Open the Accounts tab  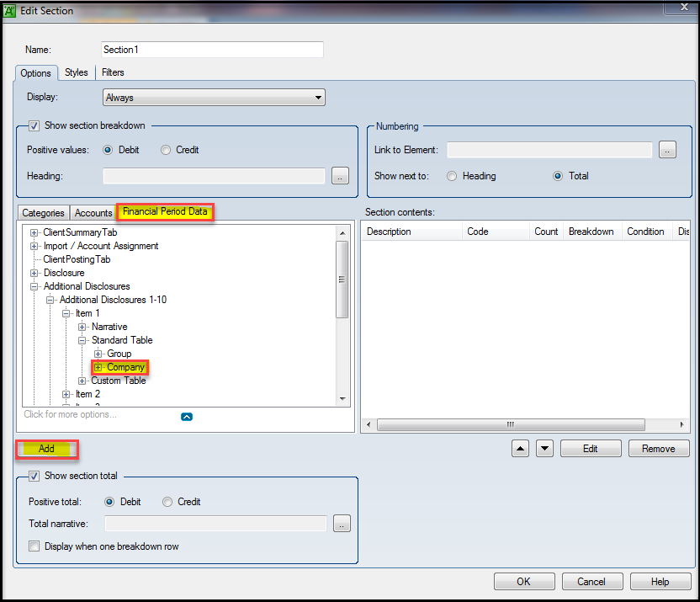(x=93, y=213)
